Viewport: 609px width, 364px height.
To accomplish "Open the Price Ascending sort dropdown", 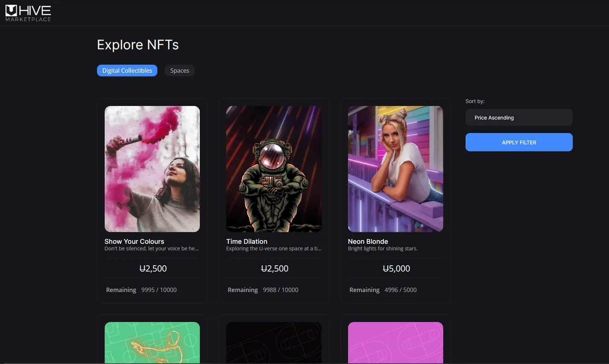I will pyautogui.click(x=519, y=117).
